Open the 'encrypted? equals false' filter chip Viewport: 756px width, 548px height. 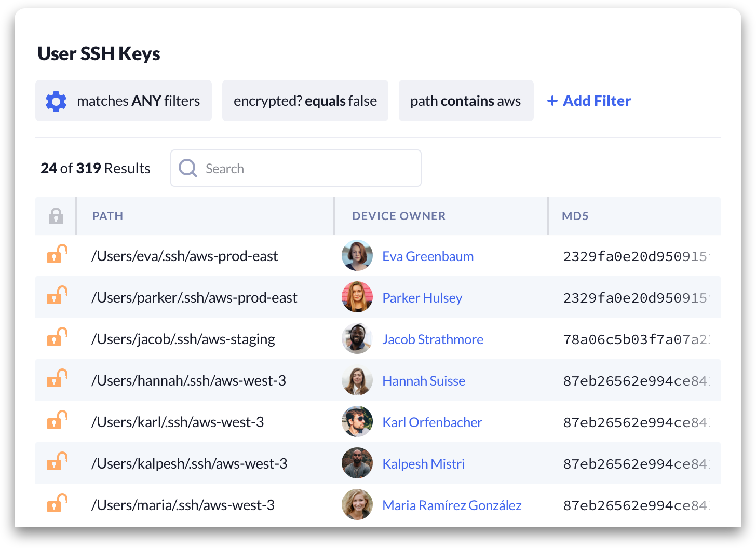coord(305,101)
